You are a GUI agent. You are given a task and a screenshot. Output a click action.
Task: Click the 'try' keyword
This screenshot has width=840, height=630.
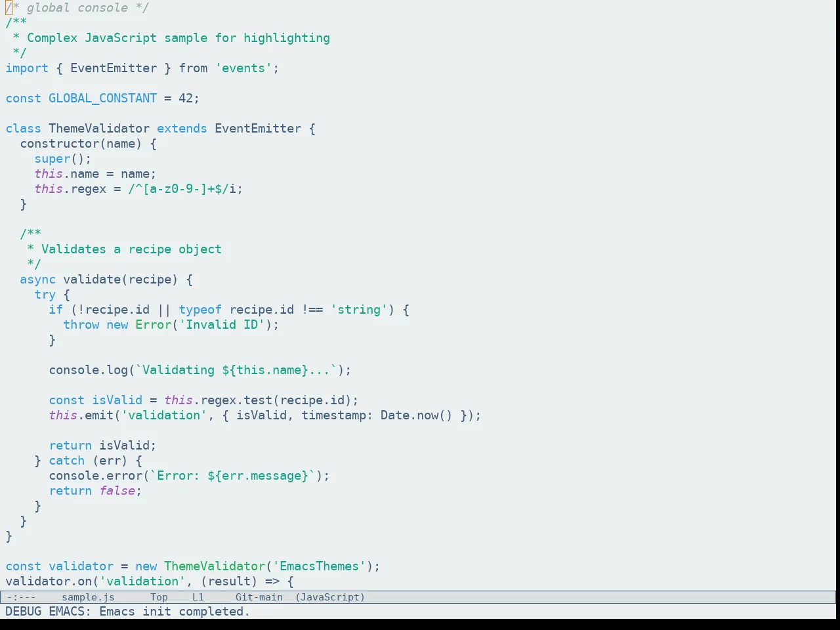pos(45,295)
